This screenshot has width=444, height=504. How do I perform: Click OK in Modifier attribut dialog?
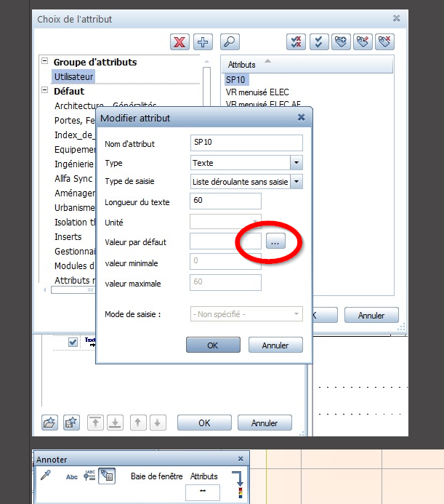coord(213,345)
